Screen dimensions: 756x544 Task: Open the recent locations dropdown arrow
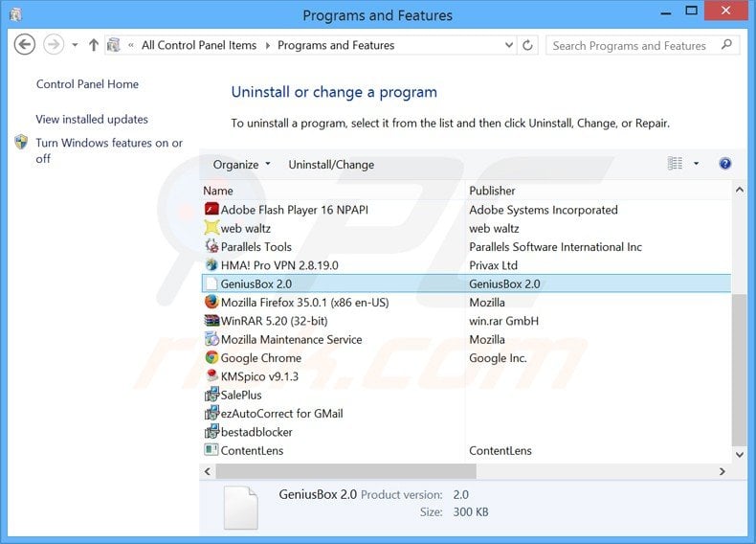(75, 45)
